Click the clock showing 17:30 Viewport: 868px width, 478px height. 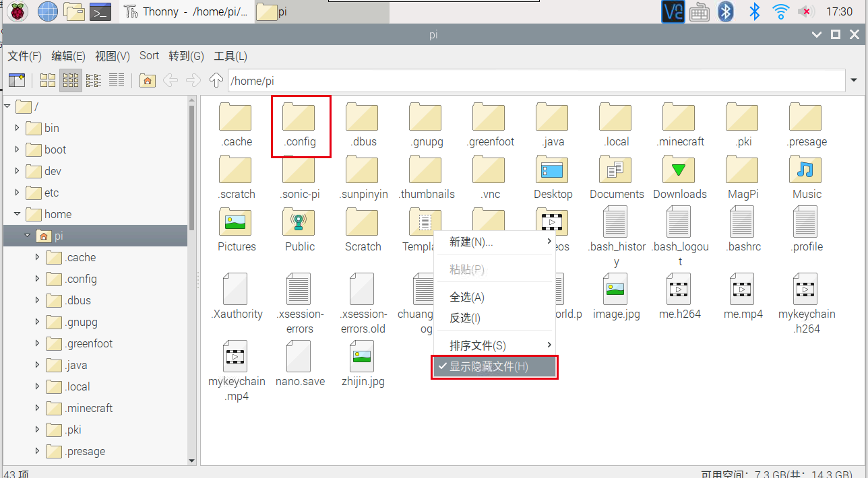(x=839, y=11)
